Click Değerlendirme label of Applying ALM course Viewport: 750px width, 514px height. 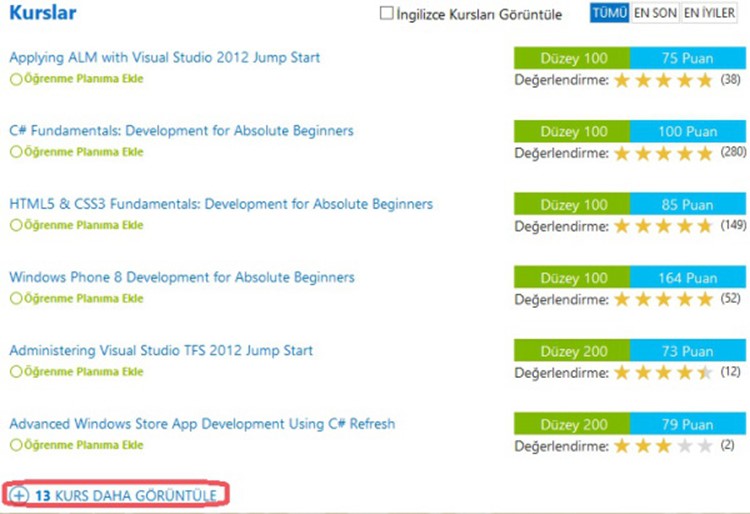[x=562, y=80]
